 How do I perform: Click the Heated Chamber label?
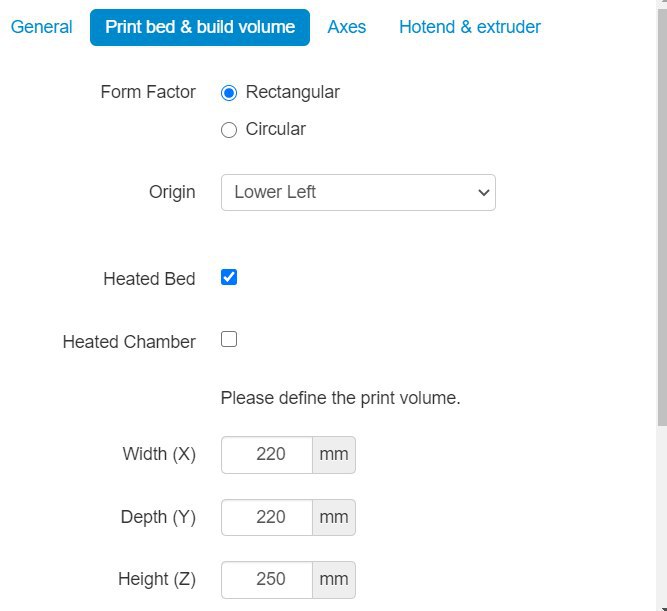129,342
